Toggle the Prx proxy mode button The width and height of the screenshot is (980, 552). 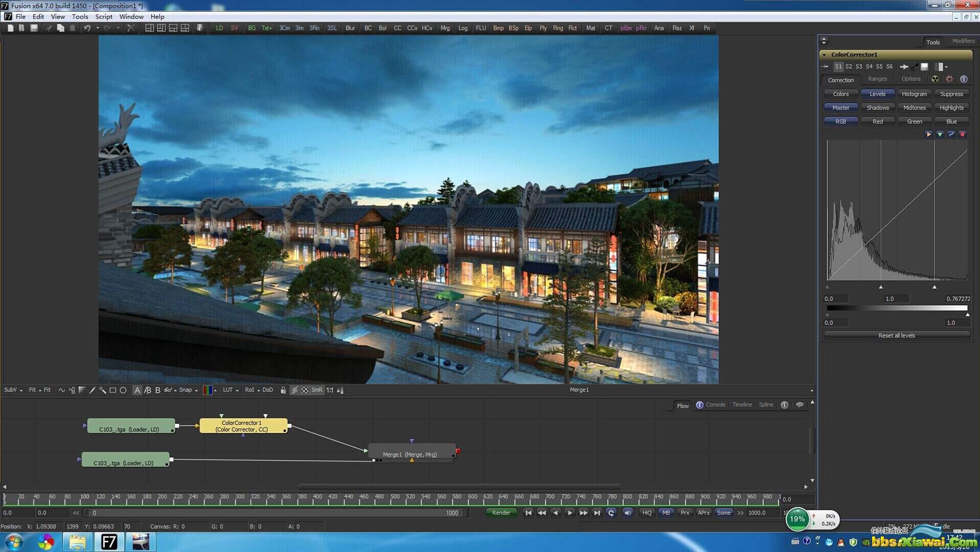coord(685,513)
